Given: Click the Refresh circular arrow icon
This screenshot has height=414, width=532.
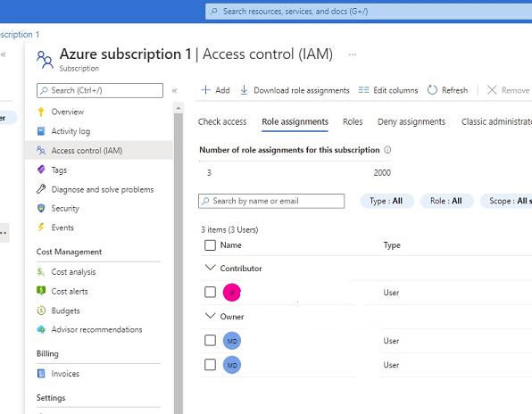Looking at the screenshot, I should point(432,90).
